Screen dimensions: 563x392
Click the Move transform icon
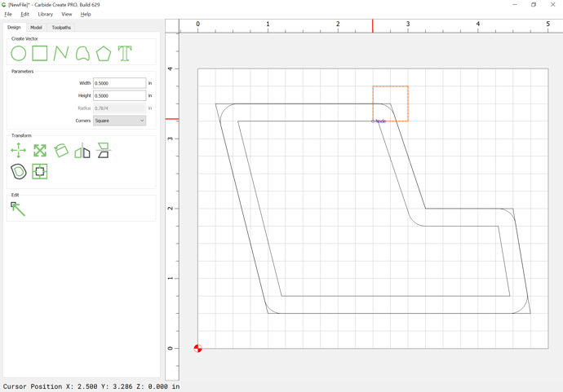18,151
